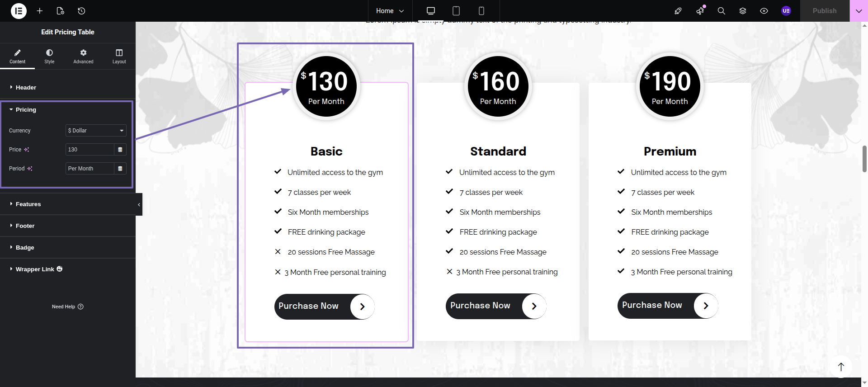This screenshot has height=387, width=868.
Task: Open the What's New megaphone icon
Action: coord(700,11)
